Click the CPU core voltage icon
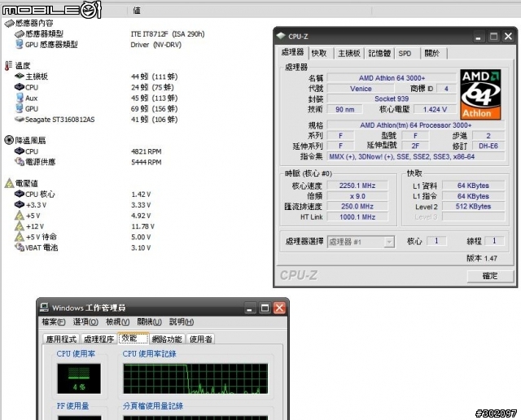521x420 pixels. click(20, 194)
